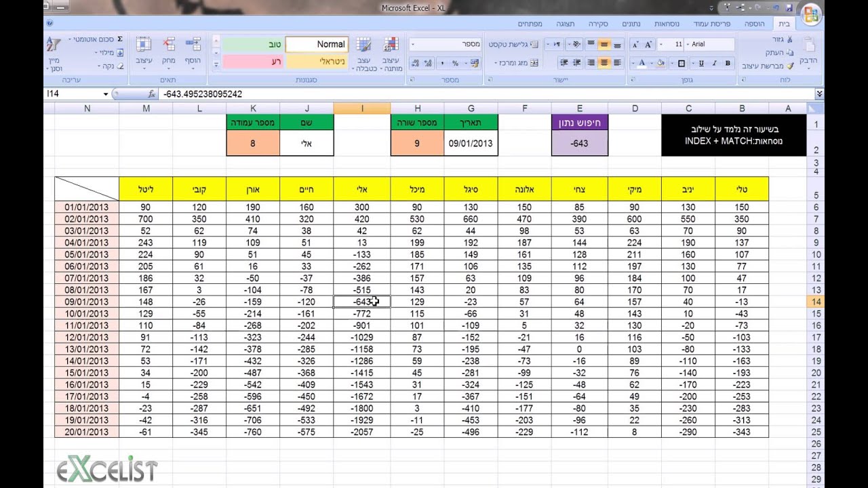Open the Data (נתונים) tab
Screen dimensions: 868x488
point(631,24)
